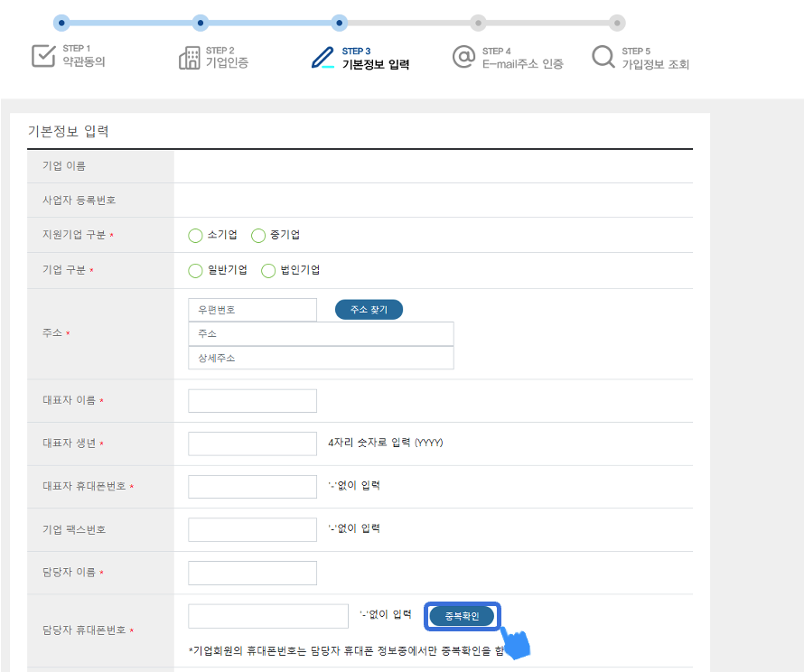Select the 소기업 radio option
This screenshot has height=672, width=804.
(195, 236)
